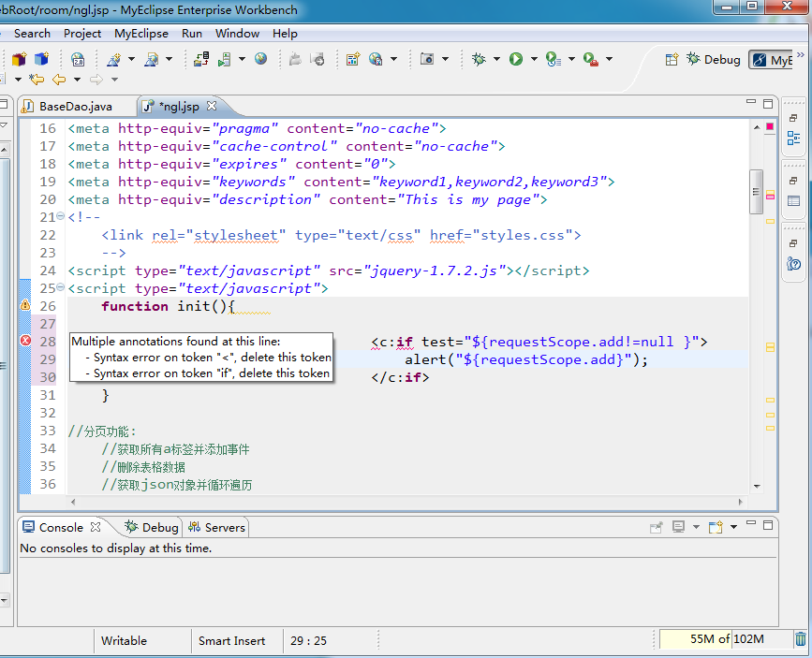Open the web service wizard dropdown arrow
The image size is (812, 658).
(x=131, y=59)
